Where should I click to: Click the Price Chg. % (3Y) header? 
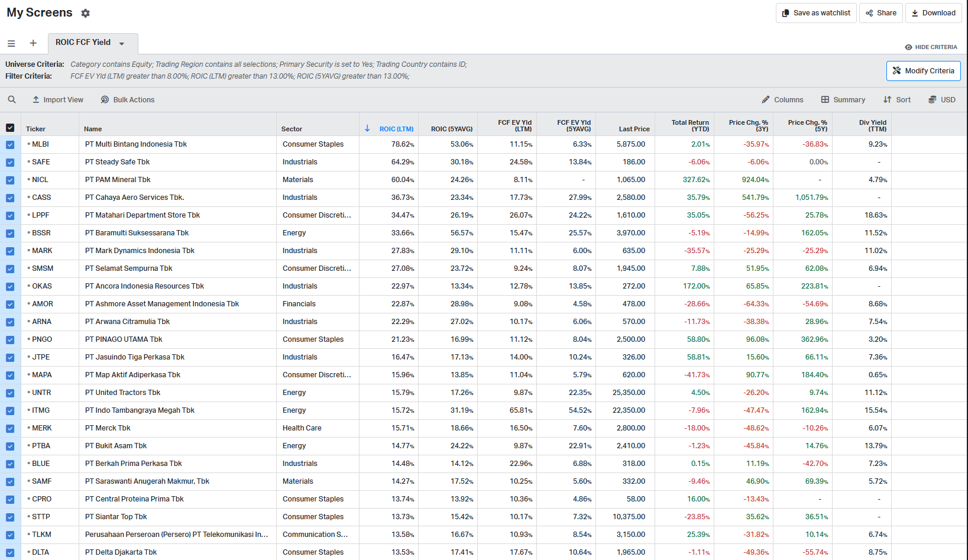(x=749, y=125)
